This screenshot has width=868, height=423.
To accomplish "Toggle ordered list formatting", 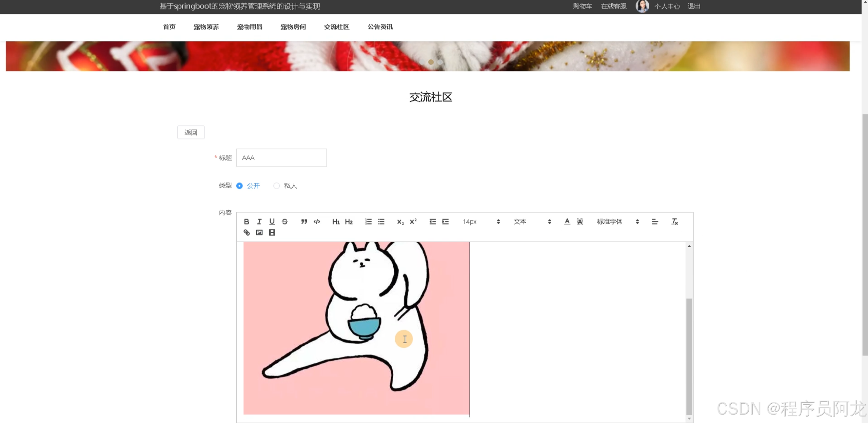I will (368, 222).
